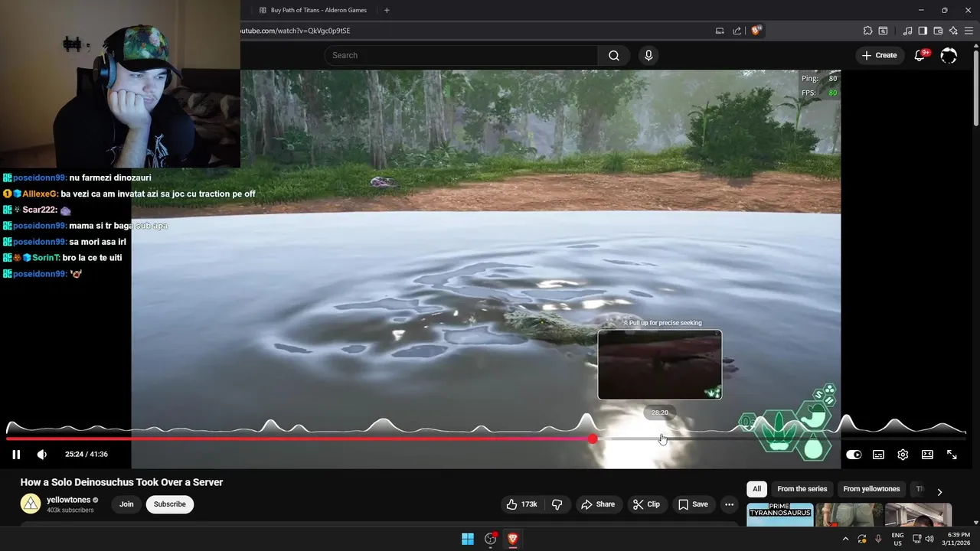Enter fullscreen mode
Image resolution: width=980 pixels, height=551 pixels.
tap(952, 455)
